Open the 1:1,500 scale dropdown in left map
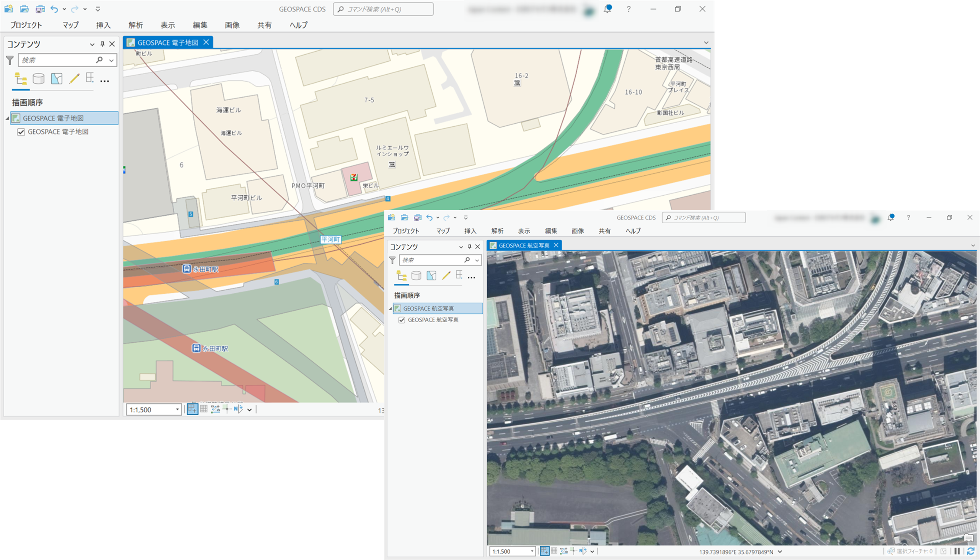Image resolution: width=980 pixels, height=560 pixels. [x=177, y=409]
